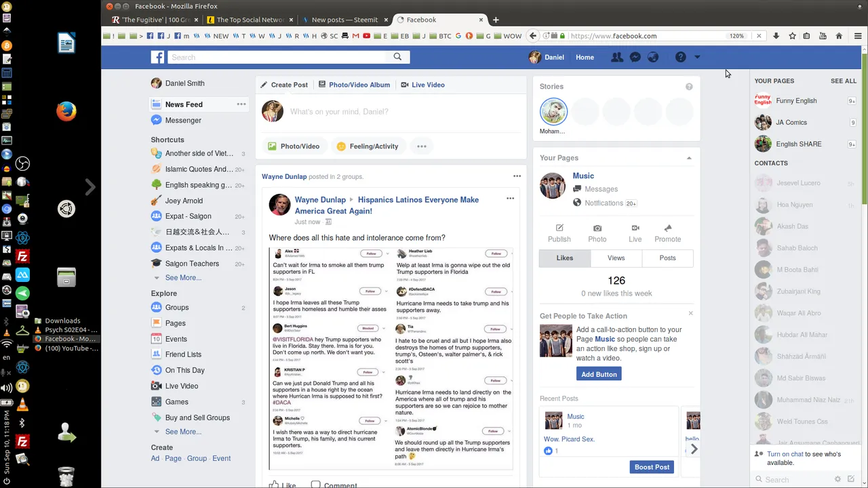Image resolution: width=868 pixels, height=488 pixels.
Task: Open Notifications globe icon in header
Action: [653, 58]
